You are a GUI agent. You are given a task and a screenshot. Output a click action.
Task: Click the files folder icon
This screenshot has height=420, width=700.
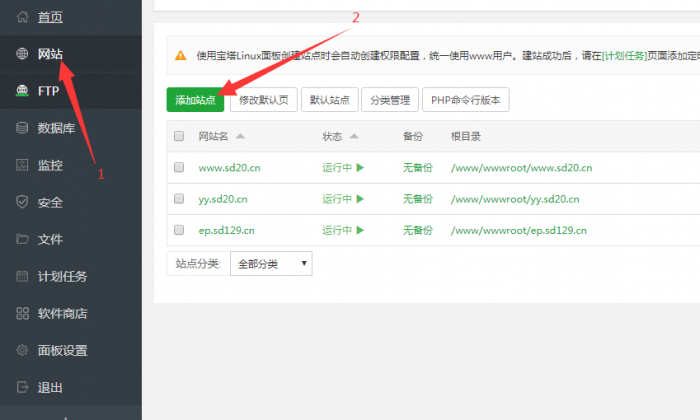[x=22, y=239]
